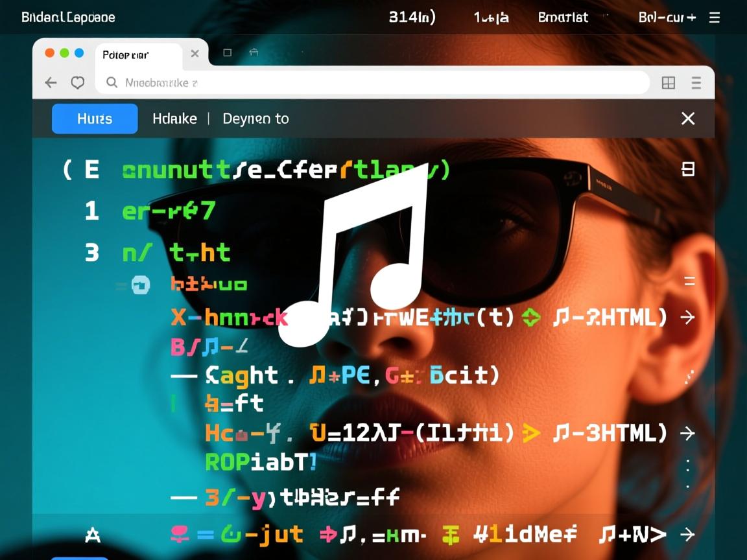Image resolution: width=747 pixels, height=560 pixels.
Task: Click the heart icon beside back arrow
Action: [x=78, y=82]
